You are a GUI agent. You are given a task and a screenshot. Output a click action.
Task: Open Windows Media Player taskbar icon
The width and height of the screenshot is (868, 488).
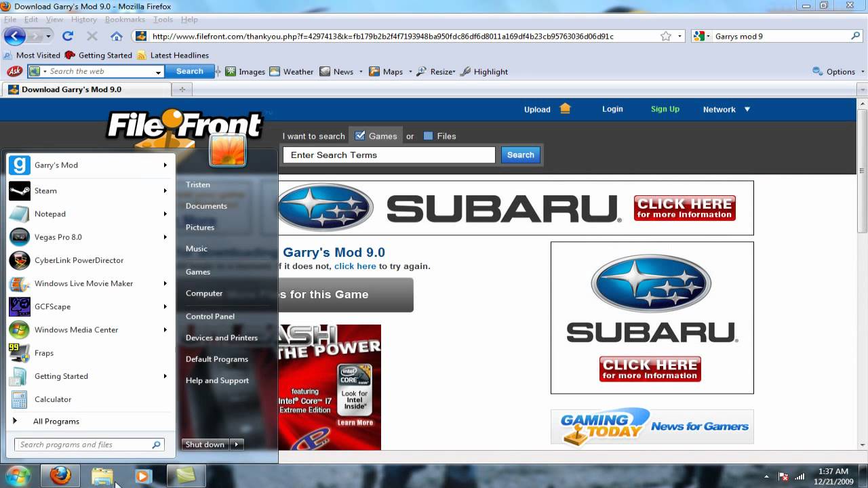[x=143, y=476]
